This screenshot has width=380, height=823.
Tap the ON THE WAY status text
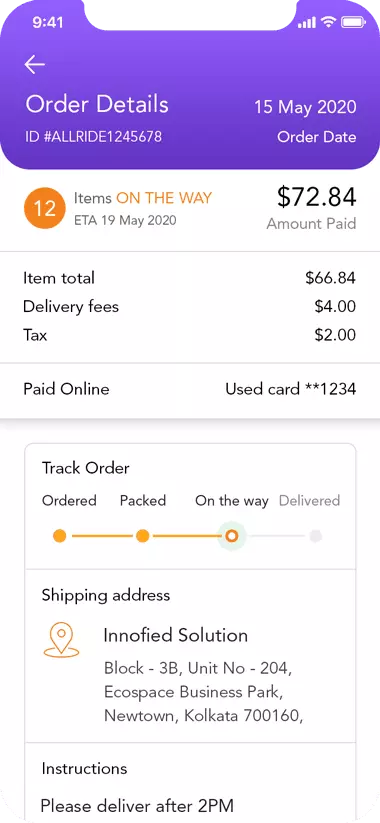(x=164, y=198)
